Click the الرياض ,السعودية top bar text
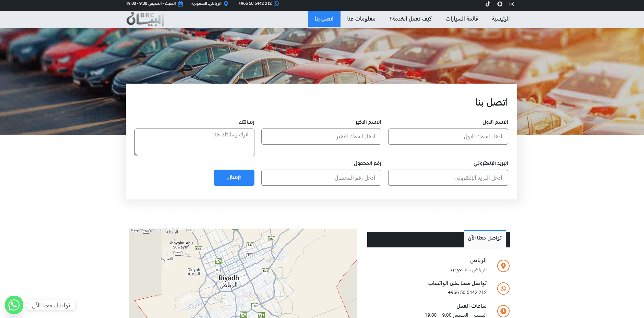Screen dimensions: 644x318 (206, 3)
